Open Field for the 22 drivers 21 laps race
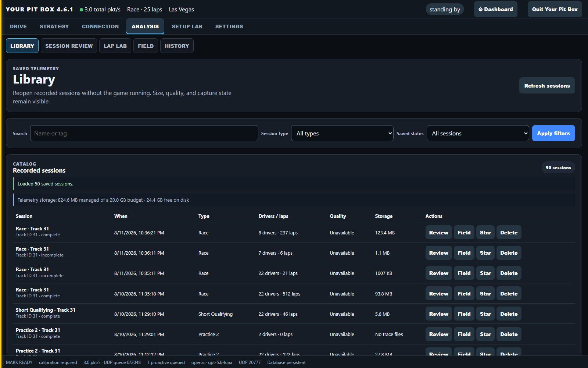Image resolution: width=588 pixels, height=368 pixels. click(464, 273)
